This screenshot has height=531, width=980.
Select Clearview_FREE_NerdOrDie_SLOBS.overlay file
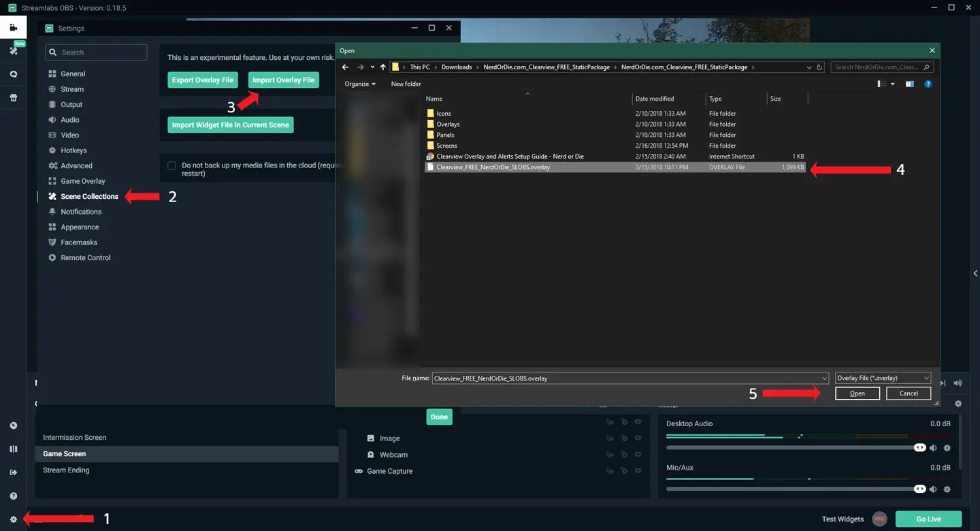(615, 167)
